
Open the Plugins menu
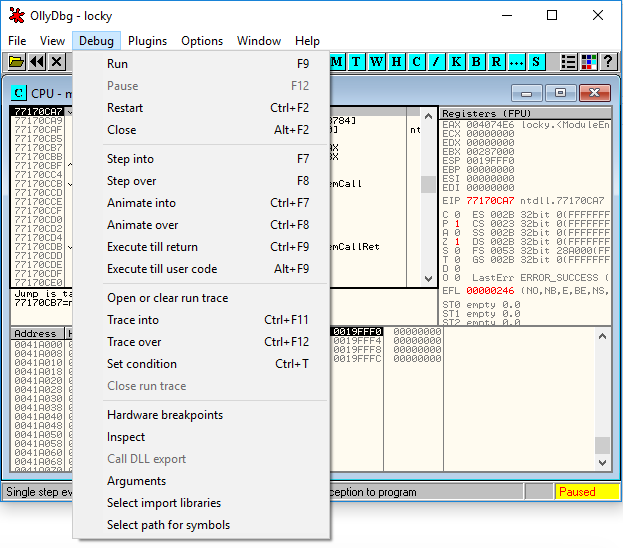coord(147,41)
